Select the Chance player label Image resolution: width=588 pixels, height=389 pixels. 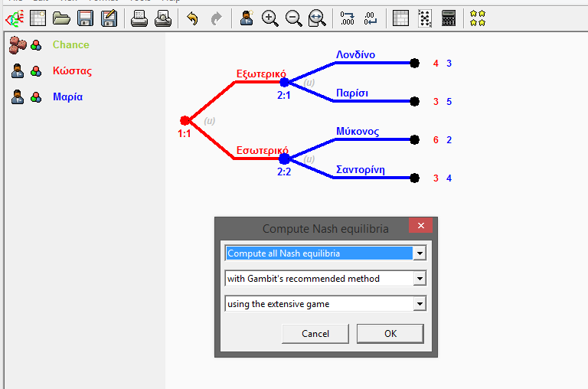(71, 44)
